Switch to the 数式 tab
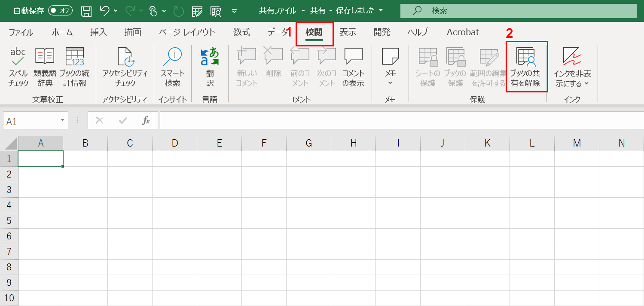The image size is (644, 306). pos(242,32)
